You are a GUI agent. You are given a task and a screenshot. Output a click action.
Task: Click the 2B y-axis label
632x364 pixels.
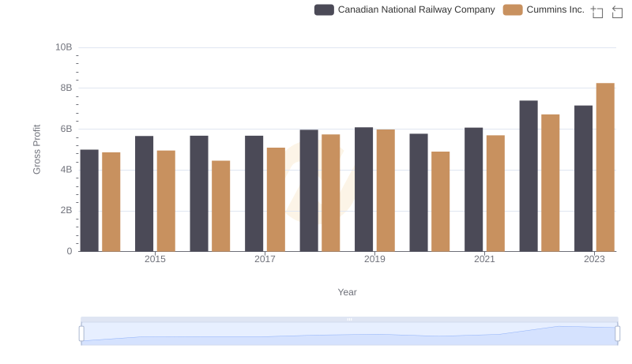tap(66, 210)
